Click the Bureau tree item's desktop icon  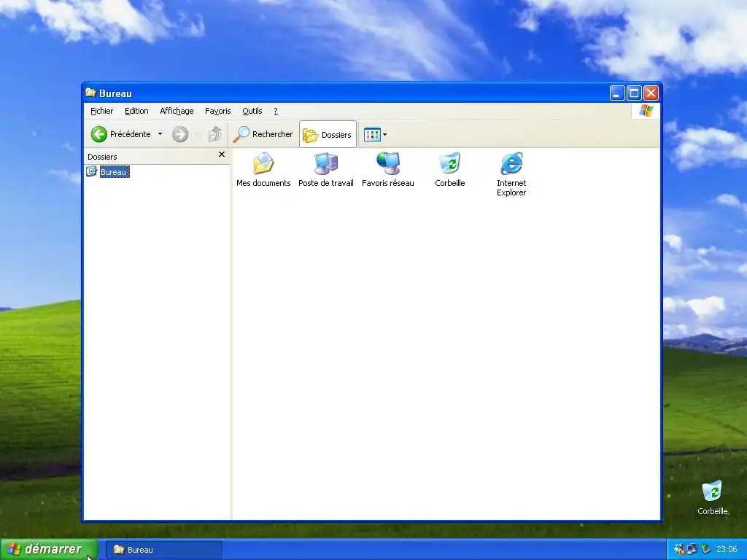click(x=91, y=171)
